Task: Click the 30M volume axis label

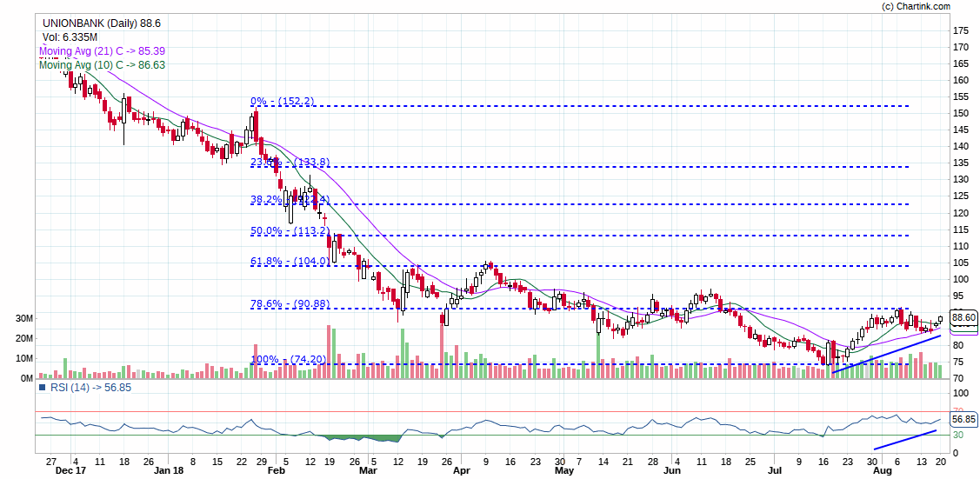Action: pyautogui.click(x=23, y=318)
